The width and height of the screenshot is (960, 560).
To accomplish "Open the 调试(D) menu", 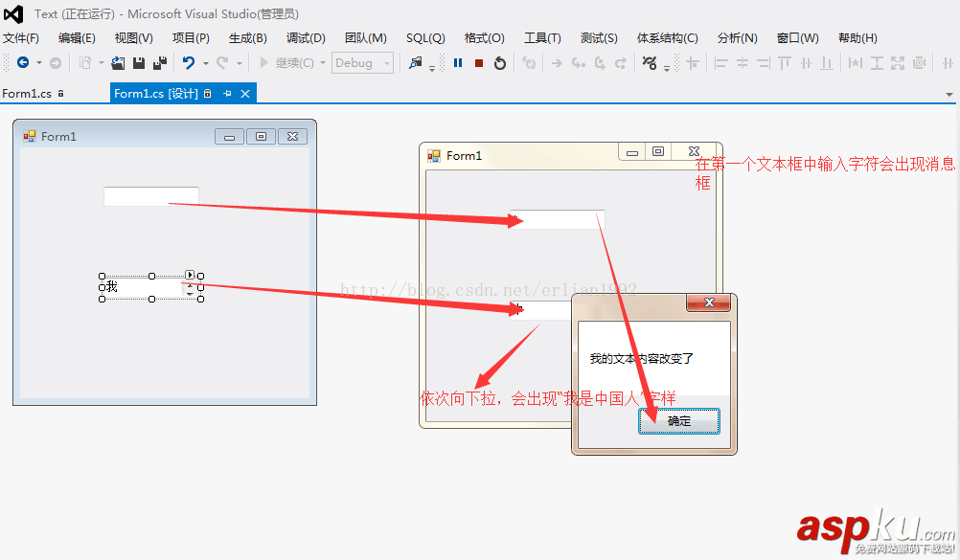I will click(306, 38).
